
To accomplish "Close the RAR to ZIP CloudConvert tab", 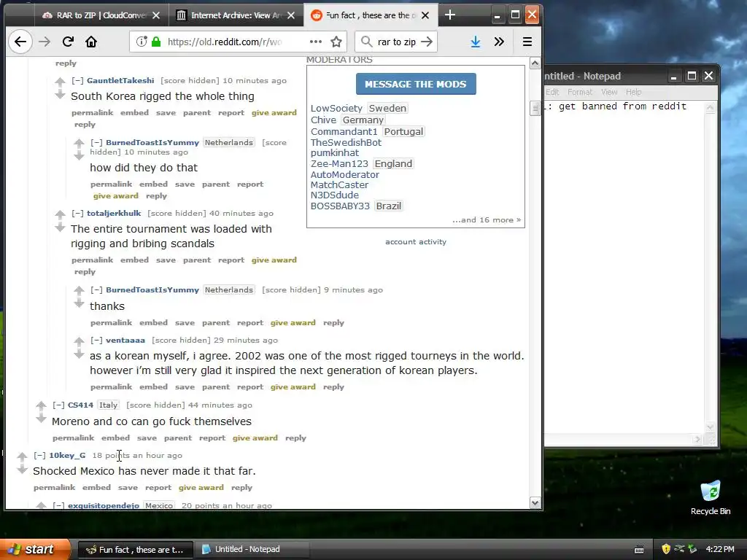I will click(x=156, y=15).
